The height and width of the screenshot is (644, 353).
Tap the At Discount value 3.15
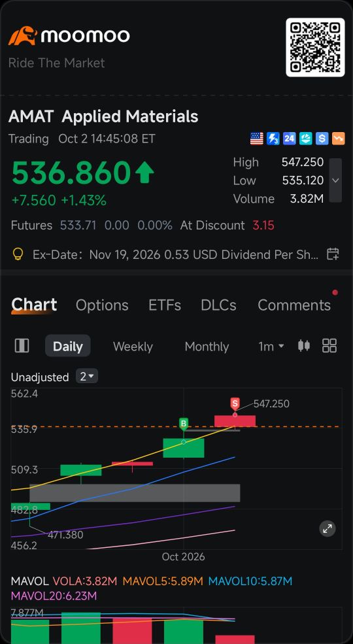[263, 226]
